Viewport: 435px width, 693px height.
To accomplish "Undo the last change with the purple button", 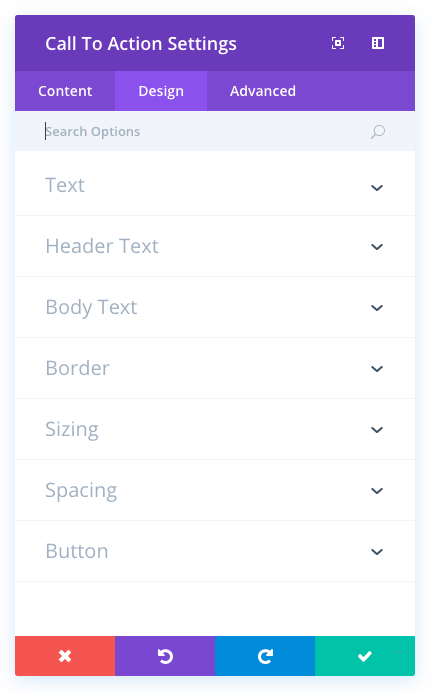I will click(x=165, y=656).
